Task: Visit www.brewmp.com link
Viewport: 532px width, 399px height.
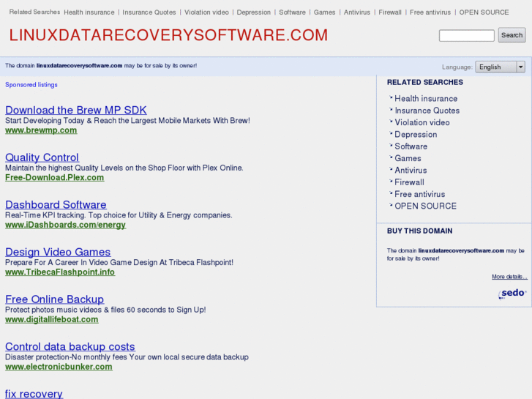Action: click(x=41, y=130)
